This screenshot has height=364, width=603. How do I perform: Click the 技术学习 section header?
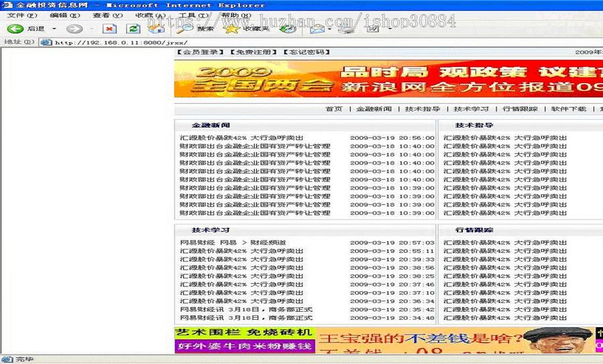[211, 230]
